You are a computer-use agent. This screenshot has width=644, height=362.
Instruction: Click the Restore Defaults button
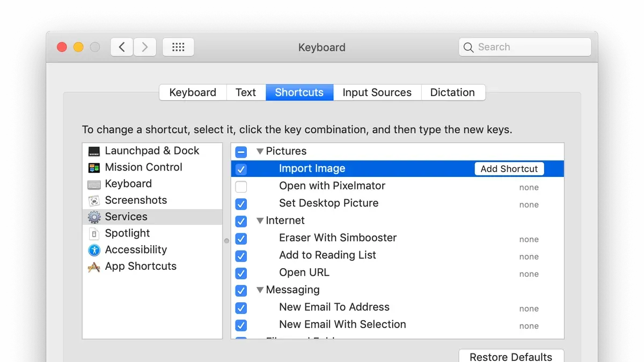click(x=511, y=357)
